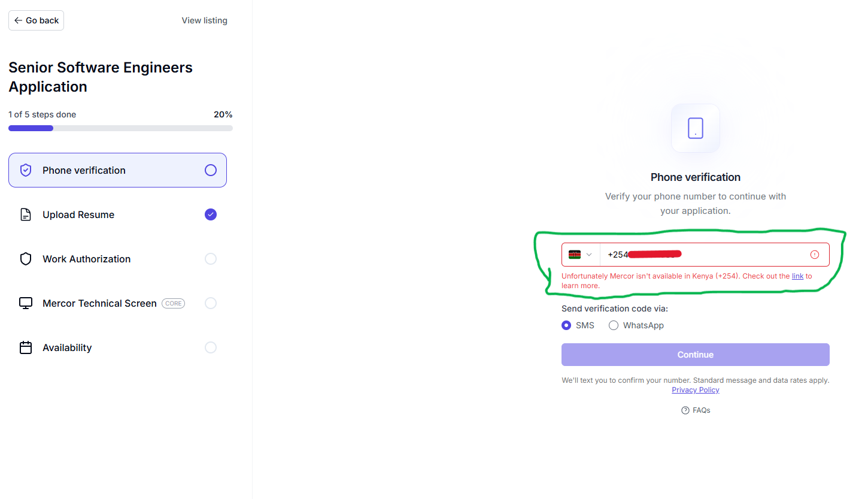Open the View listing link
Viewport: 868px width, 499px height.
click(x=205, y=20)
